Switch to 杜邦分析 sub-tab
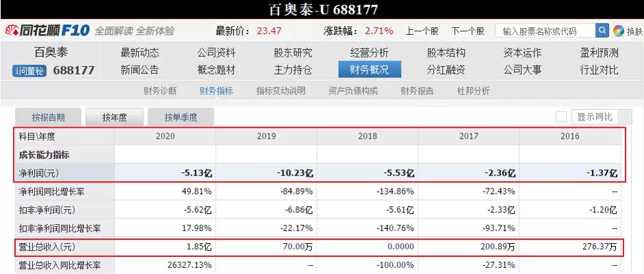Image resolution: width=644 pixels, height=274 pixels. pyautogui.click(x=473, y=91)
